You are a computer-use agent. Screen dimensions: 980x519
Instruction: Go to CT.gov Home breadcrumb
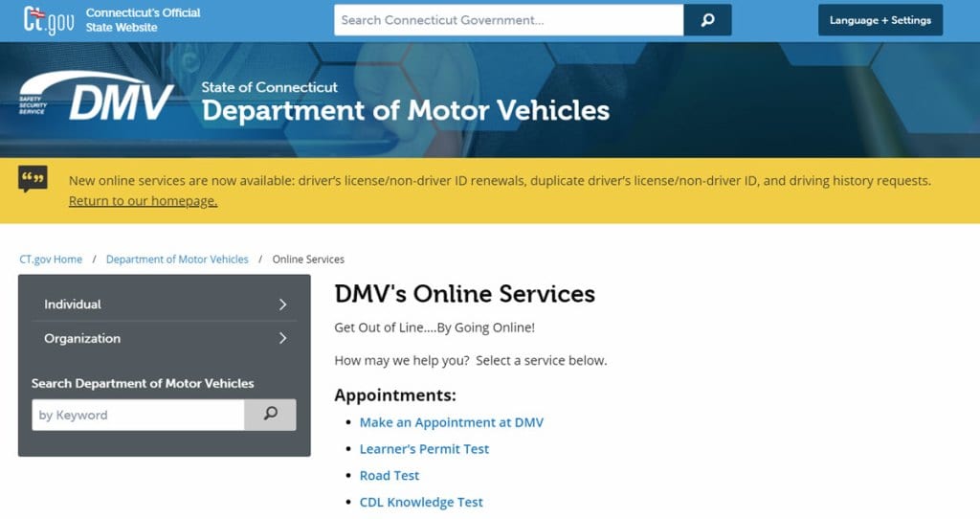tap(51, 259)
